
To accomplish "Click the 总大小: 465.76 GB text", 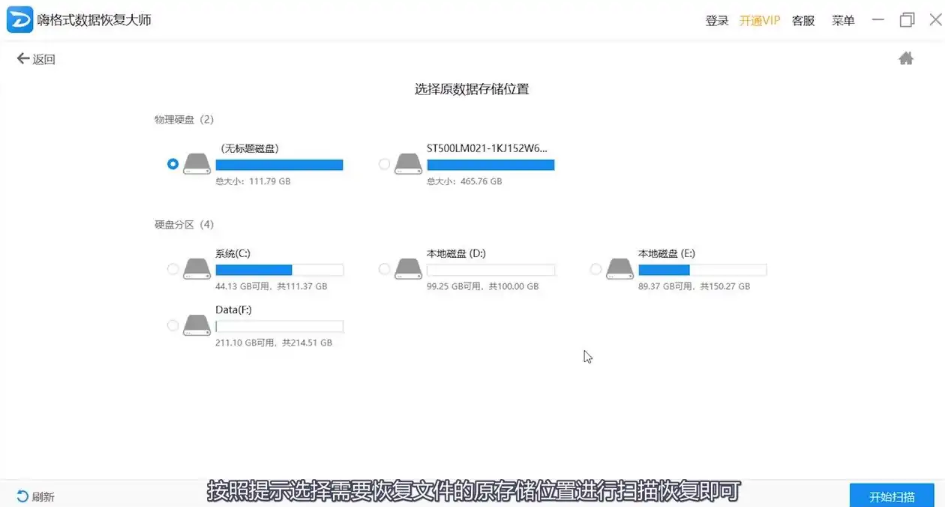I will pos(465,181).
